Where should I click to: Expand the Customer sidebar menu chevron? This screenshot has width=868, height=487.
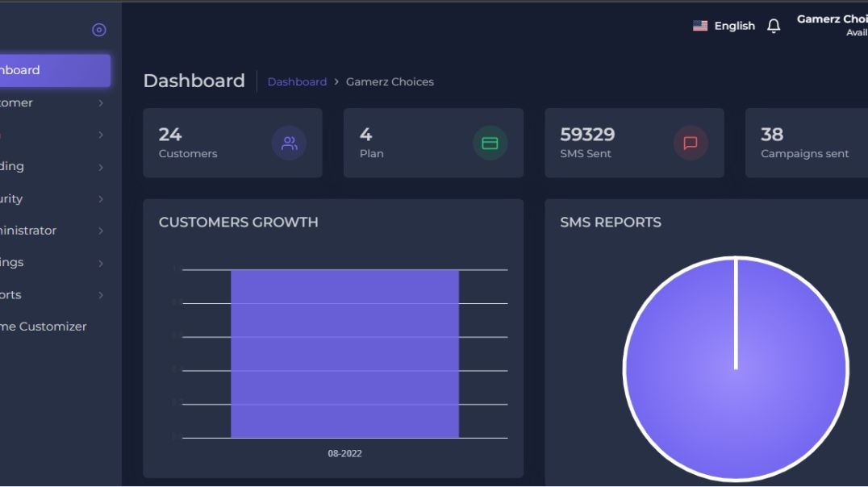click(101, 103)
